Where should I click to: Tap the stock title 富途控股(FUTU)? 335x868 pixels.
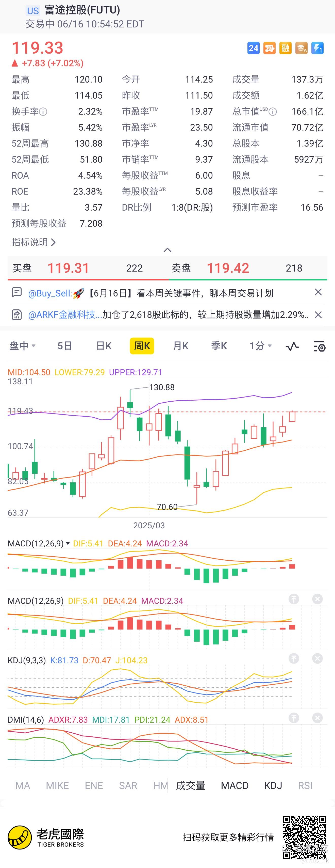click(82, 10)
